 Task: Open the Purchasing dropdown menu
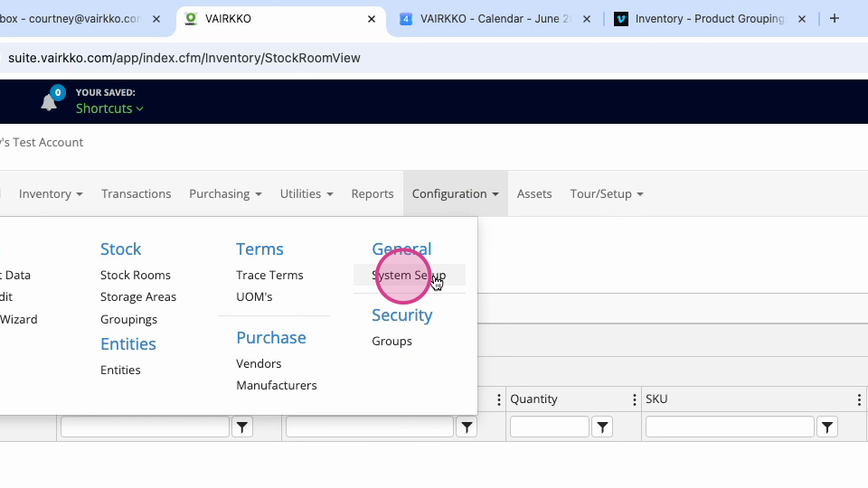[x=225, y=193]
